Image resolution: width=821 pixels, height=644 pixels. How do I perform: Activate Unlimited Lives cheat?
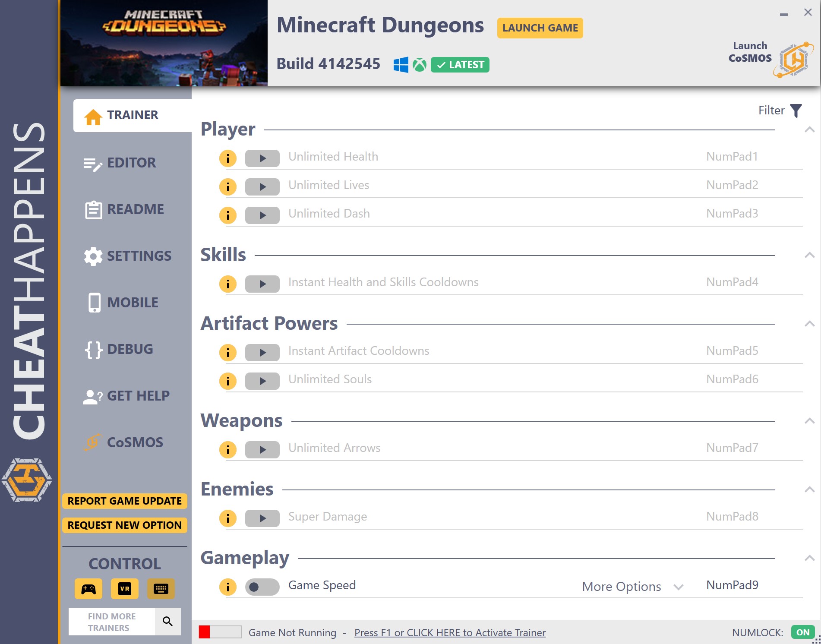pyautogui.click(x=262, y=187)
